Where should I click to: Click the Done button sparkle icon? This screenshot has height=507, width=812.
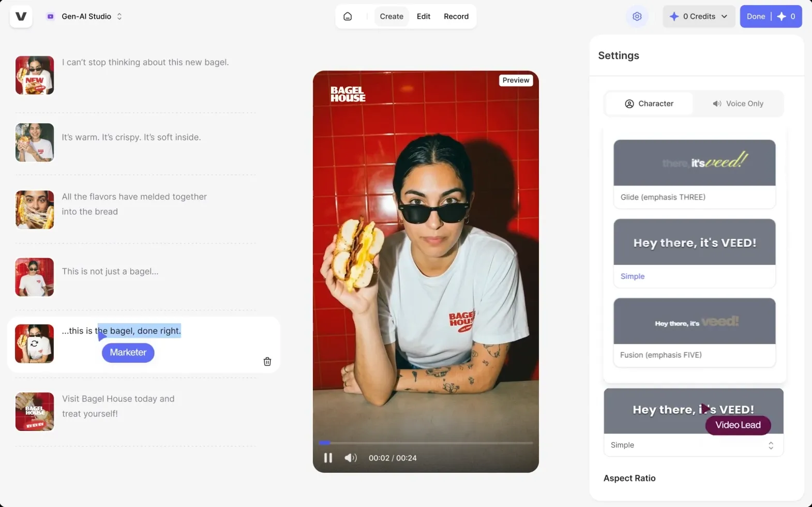781,17
